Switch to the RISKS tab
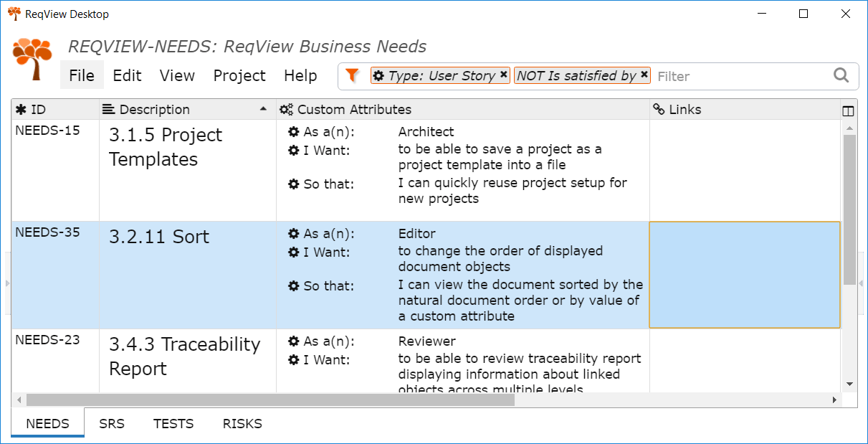The height and width of the screenshot is (444, 868). (x=242, y=424)
